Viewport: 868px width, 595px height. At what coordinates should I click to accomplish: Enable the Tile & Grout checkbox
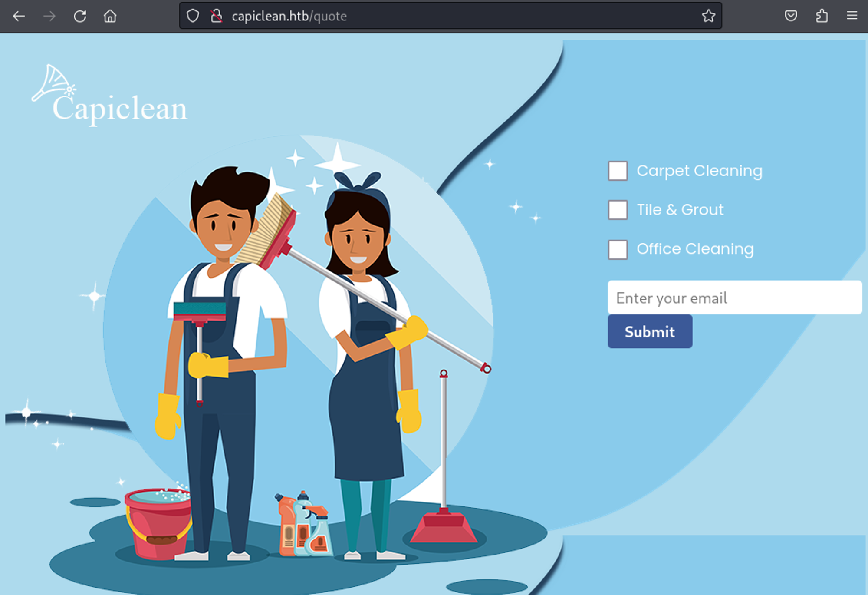(x=618, y=210)
